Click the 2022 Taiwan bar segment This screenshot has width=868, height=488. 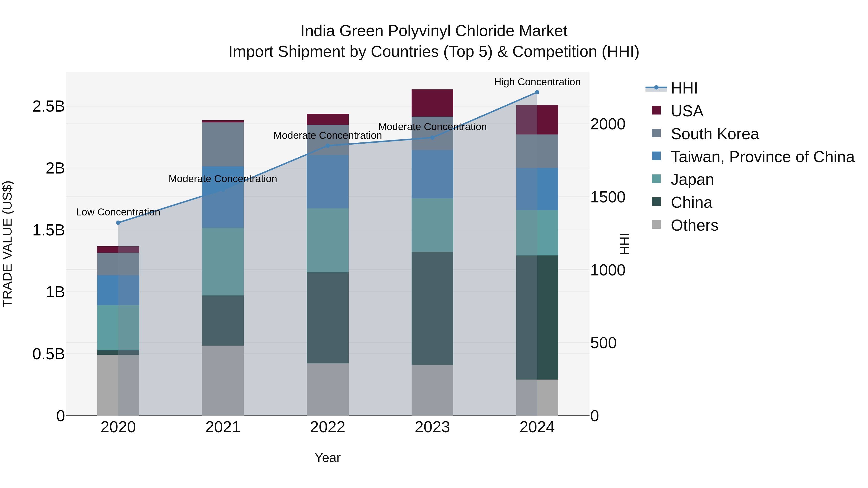coord(327,182)
